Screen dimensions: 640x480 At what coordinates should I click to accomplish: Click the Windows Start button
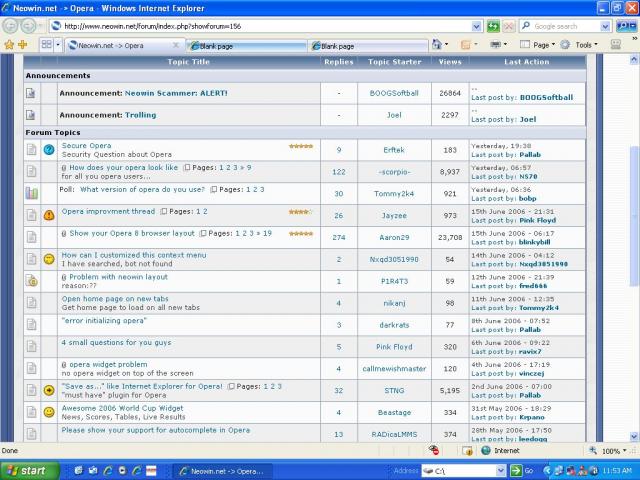[x=27, y=470]
